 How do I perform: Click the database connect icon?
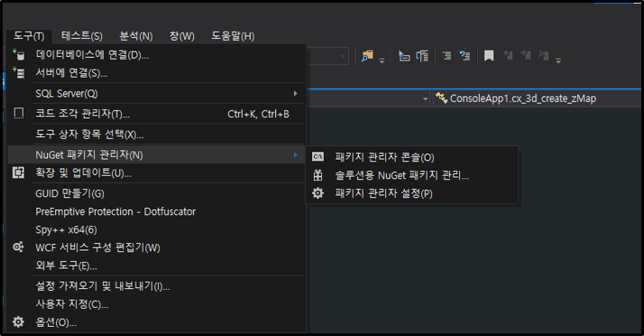tap(18, 55)
